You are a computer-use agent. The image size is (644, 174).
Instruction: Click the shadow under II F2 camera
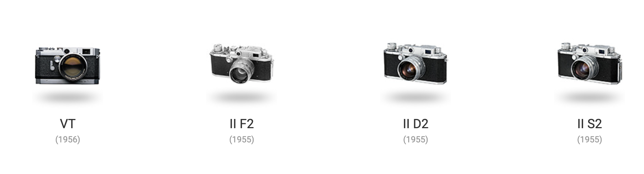click(242, 97)
